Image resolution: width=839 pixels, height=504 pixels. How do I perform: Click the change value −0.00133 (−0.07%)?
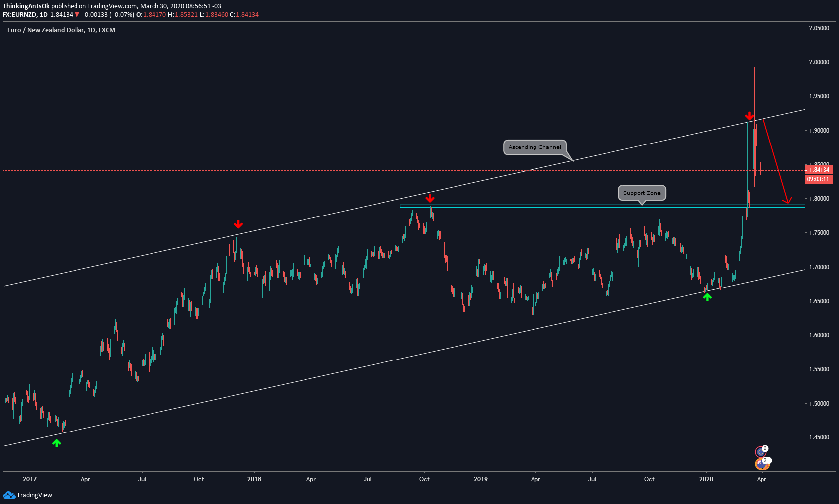[x=108, y=15]
